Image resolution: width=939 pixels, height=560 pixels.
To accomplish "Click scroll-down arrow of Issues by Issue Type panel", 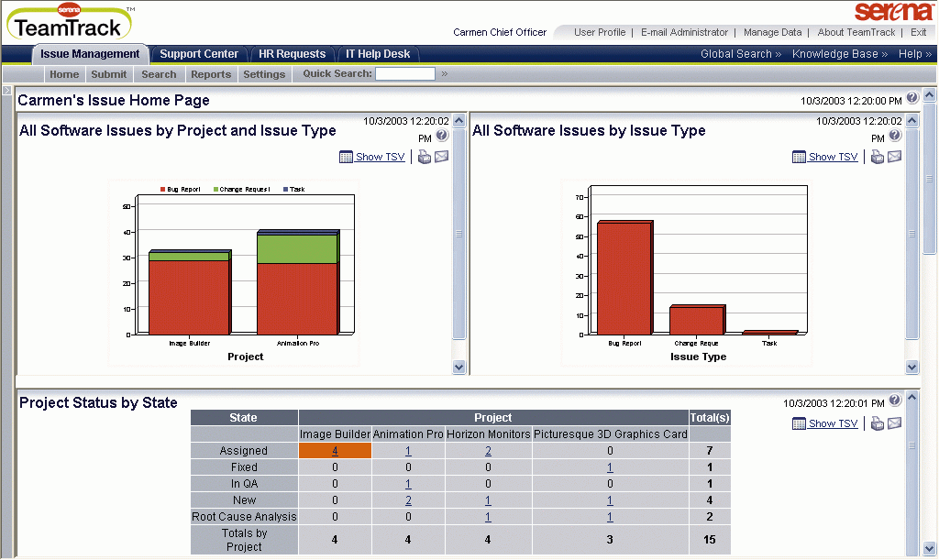I will 912,368.
